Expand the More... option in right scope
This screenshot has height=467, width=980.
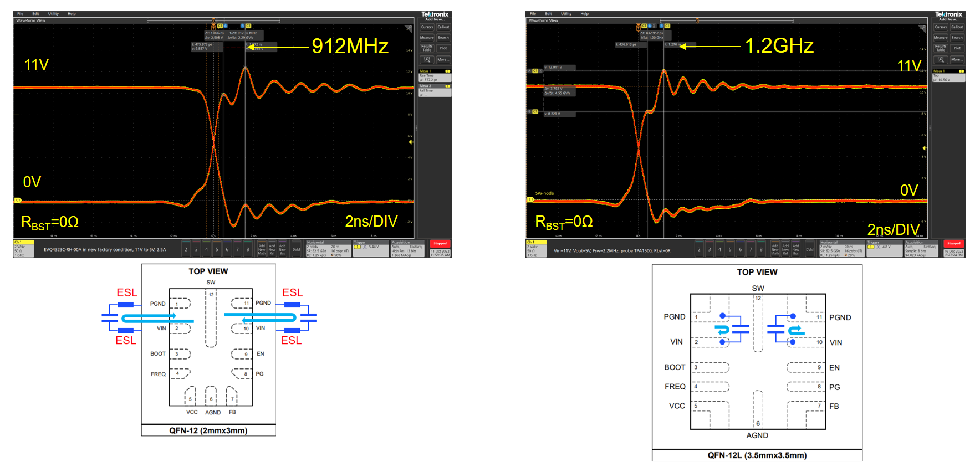coord(957,59)
